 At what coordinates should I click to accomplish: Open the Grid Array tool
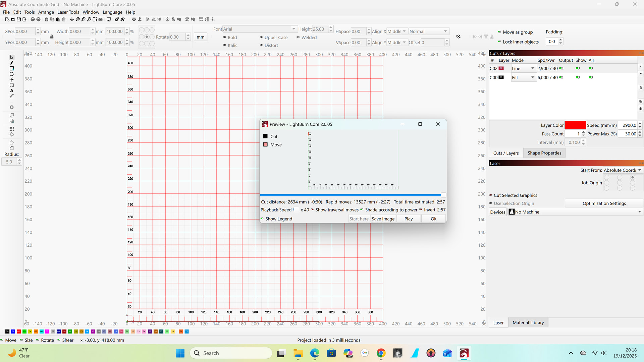pyautogui.click(x=12, y=129)
